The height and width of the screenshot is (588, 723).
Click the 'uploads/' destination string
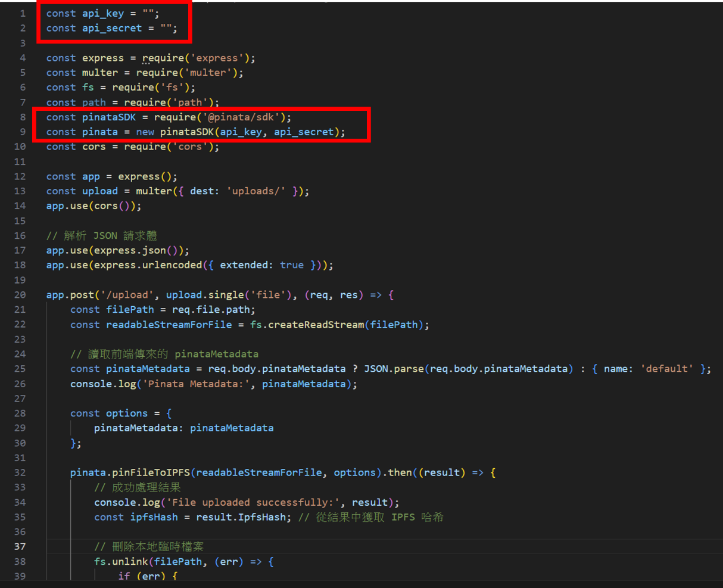[255, 191]
